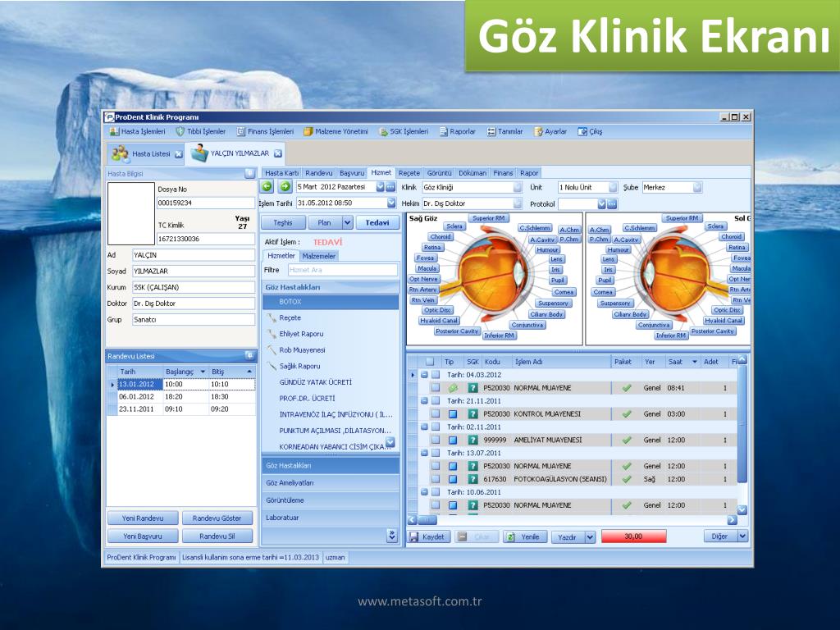Go to previous date with green back arrow

click(x=267, y=187)
